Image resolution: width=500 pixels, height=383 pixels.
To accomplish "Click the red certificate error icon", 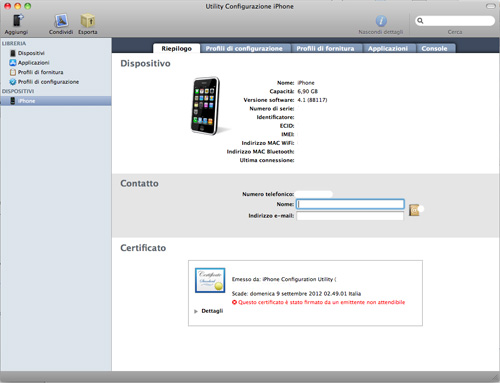I will 234,302.
